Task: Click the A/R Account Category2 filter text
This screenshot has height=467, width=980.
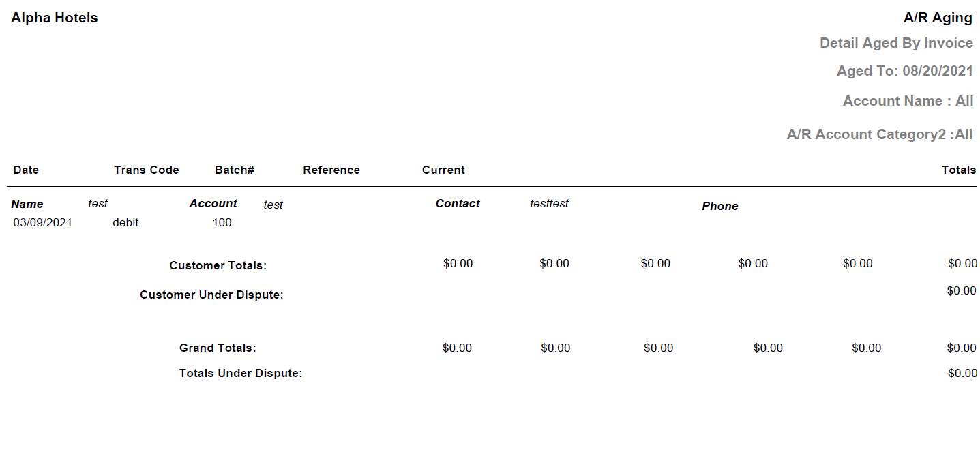Action: (879, 135)
